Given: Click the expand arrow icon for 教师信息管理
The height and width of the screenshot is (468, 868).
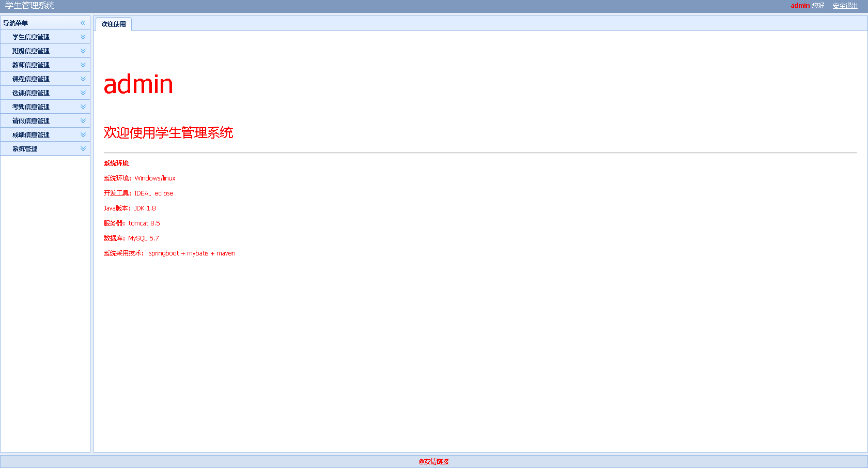Looking at the screenshot, I should coord(83,65).
